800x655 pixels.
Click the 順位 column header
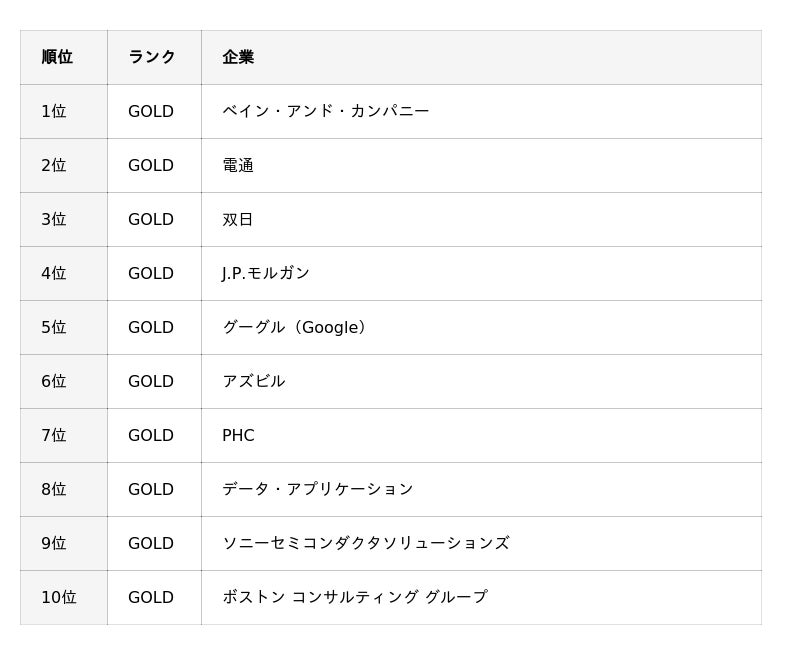(57, 57)
